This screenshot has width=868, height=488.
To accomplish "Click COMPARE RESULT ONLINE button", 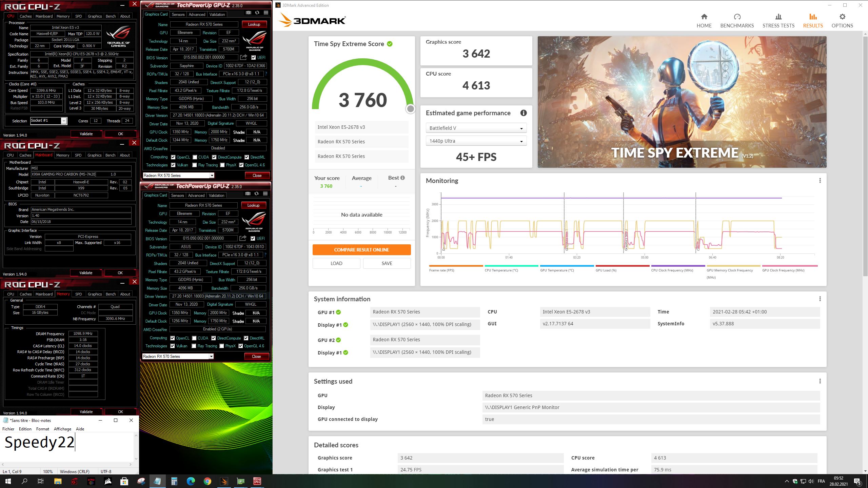I will (361, 250).
